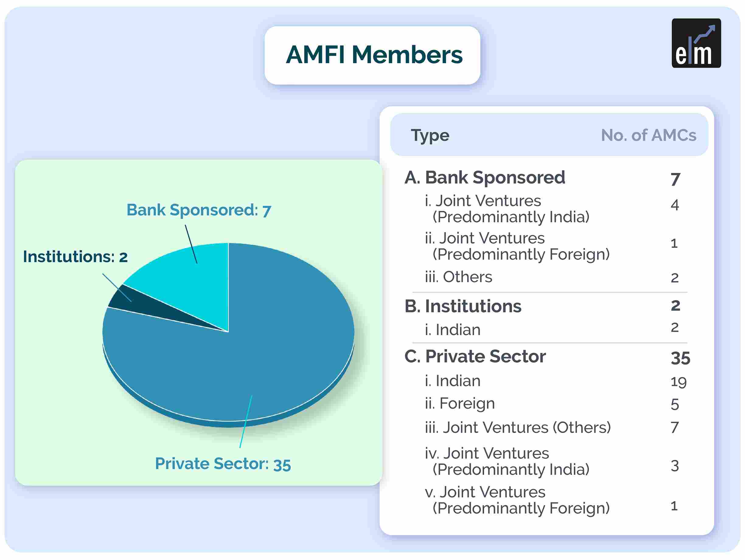Click the Bank Sponsored total value 7
The image size is (745, 560).
pos(675,179)
